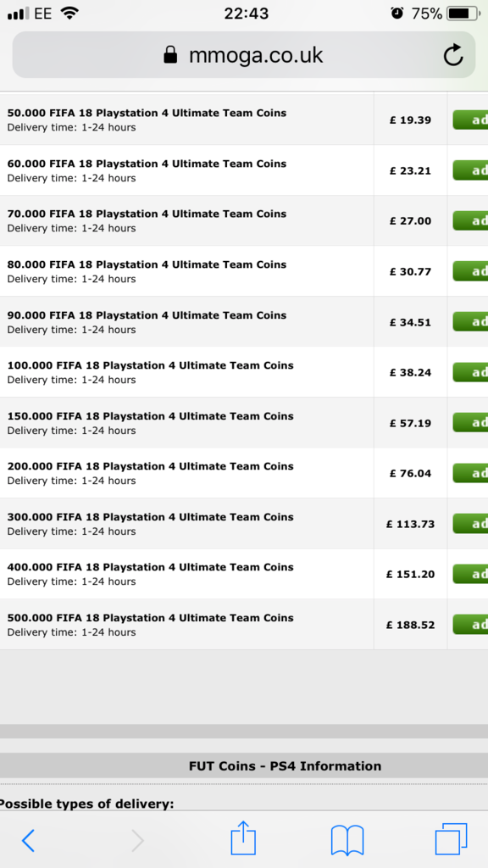Viewport: 488px width, 868px height.
Task: Tap the £ 34.51 price cell
Action: [410, 322]
